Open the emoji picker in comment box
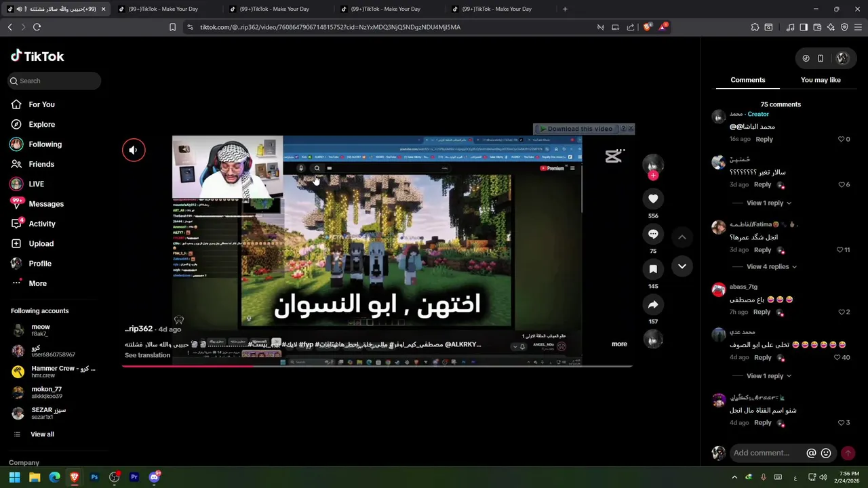Screen dimensions: 868x488 coord(826,453)
